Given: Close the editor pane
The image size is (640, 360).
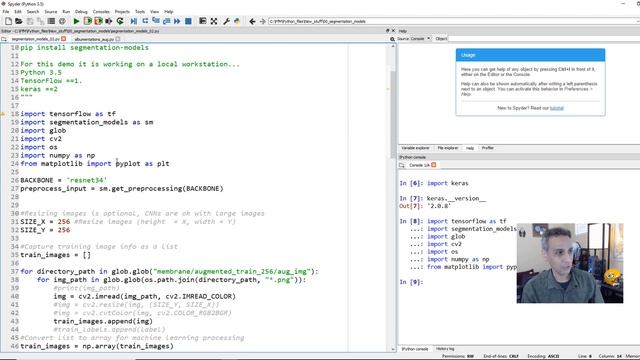Looking at the screenshot, I should 393,31.
